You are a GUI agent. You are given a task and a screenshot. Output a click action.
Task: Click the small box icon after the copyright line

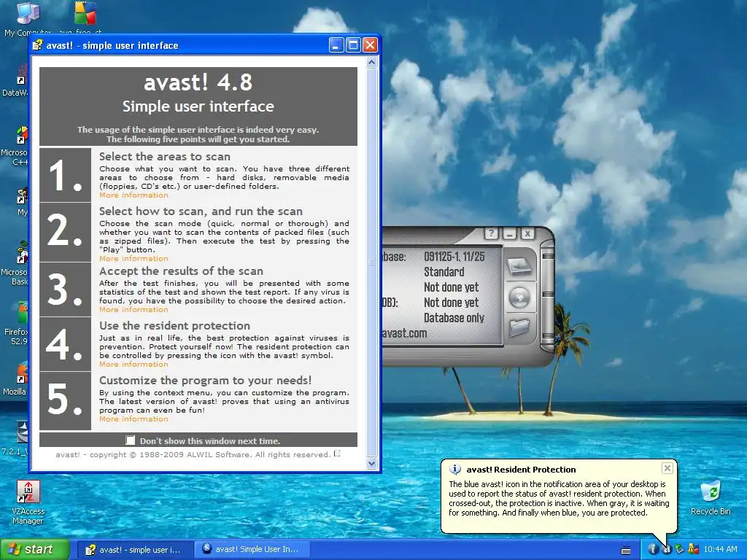pyautogui.click(x=337, y=454)
